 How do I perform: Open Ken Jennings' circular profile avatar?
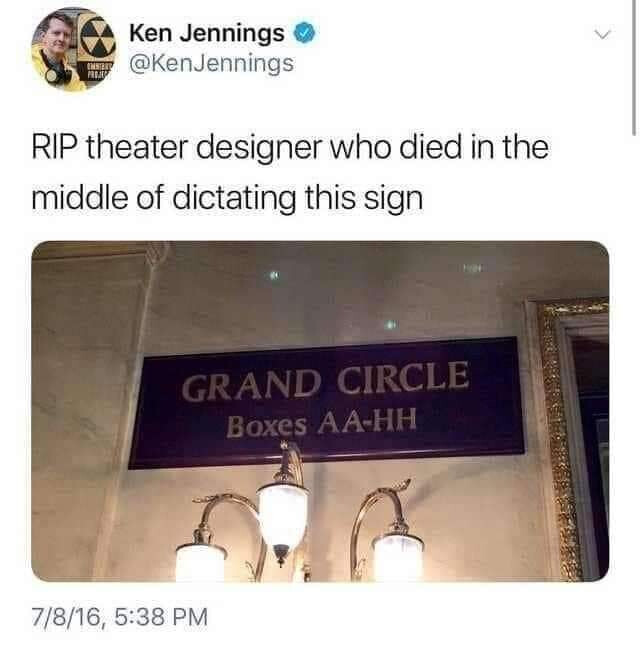(x=74, y=49)
